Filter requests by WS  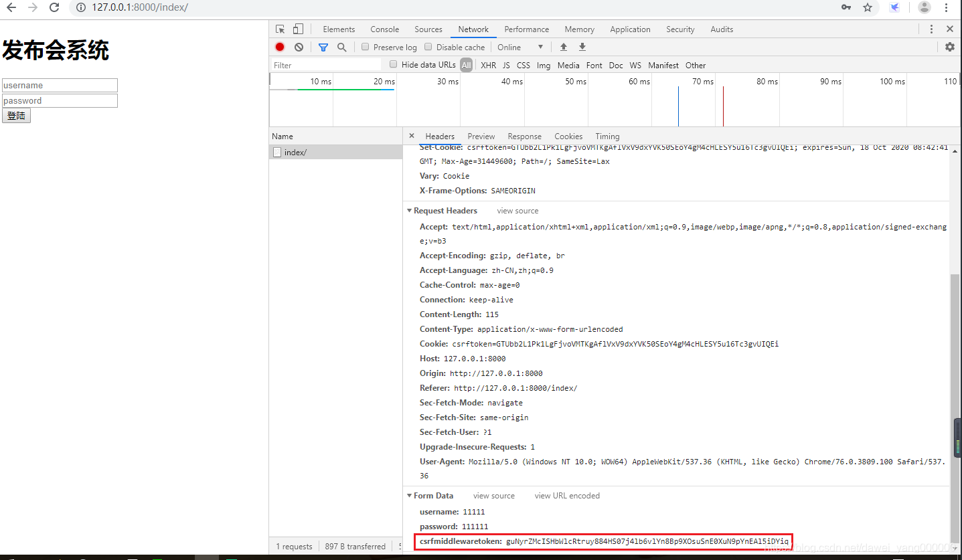coord(635,65)
